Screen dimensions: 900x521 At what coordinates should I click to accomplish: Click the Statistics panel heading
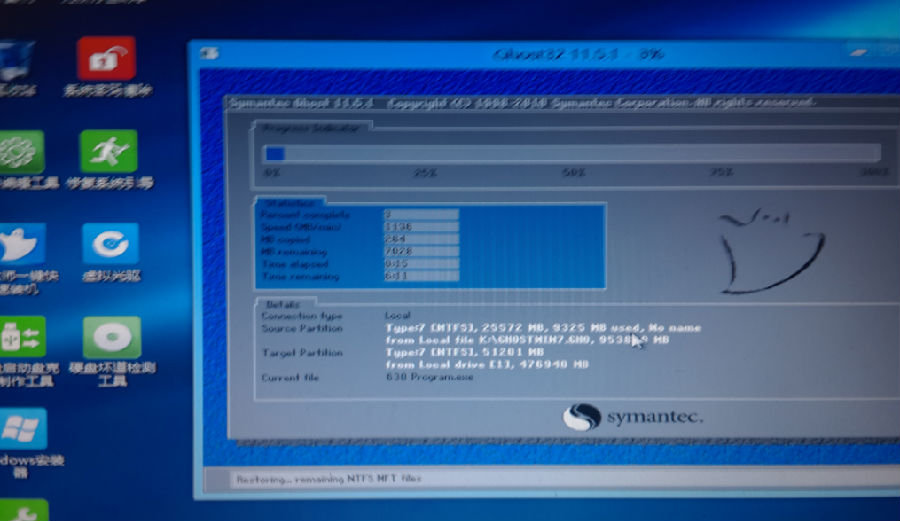(290, 204)
